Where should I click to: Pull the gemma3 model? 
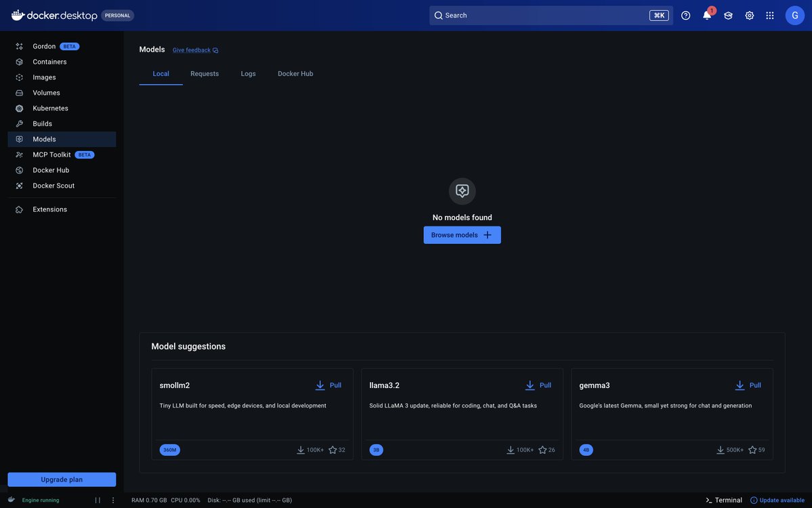tap(748, 385)
